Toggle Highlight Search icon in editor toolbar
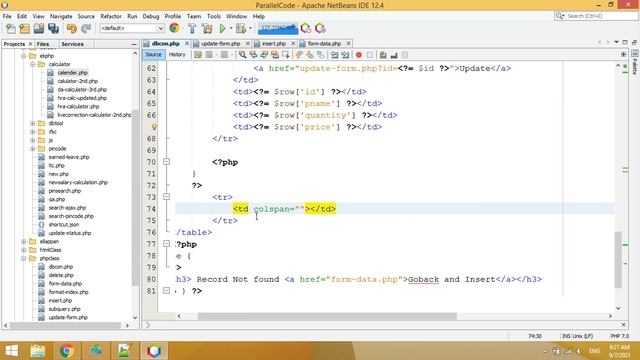 (x=275, y=55)
